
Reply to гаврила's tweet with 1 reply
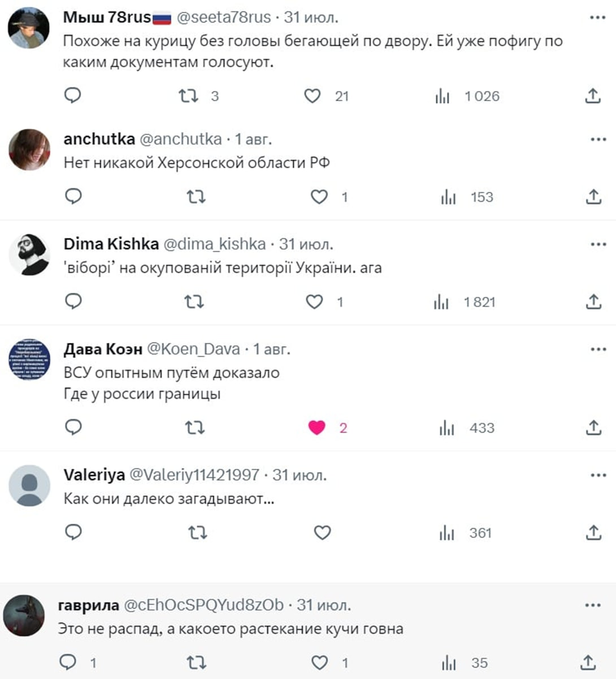pos(68,662)
